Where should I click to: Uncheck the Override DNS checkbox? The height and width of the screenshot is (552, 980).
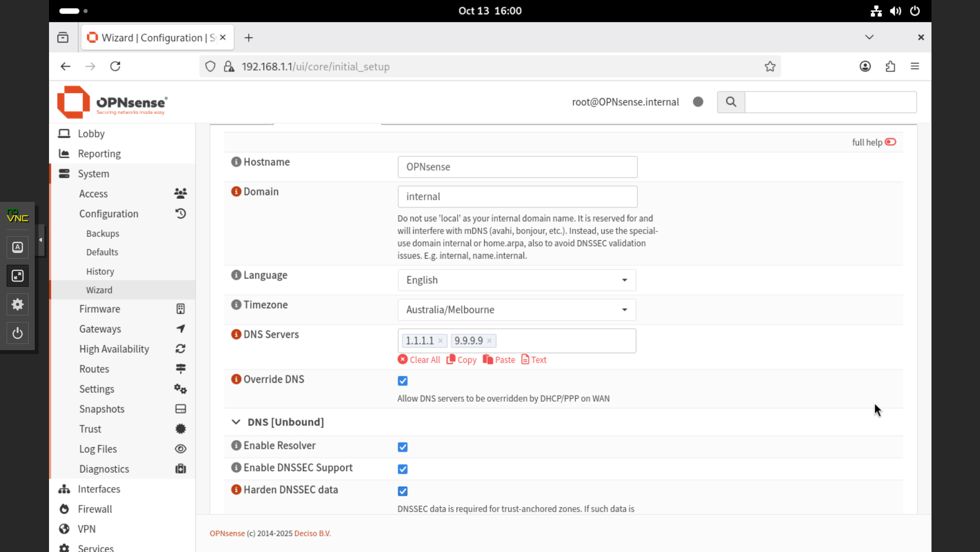click(402, 381)
